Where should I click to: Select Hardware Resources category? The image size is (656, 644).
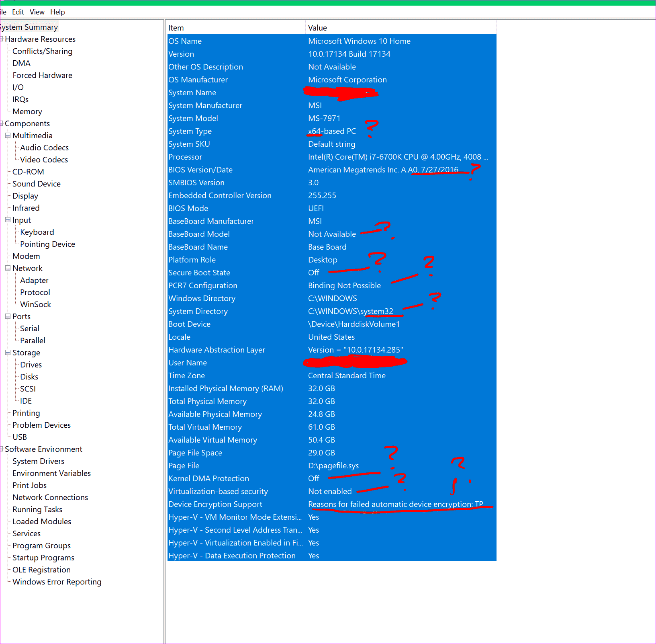coord(40,39)
